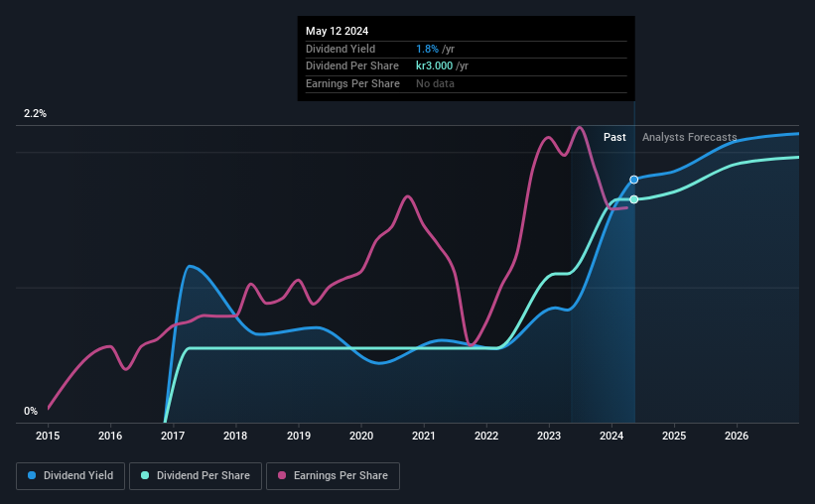Click the May 12 2024 tooltip date

(x=337, y=31)
